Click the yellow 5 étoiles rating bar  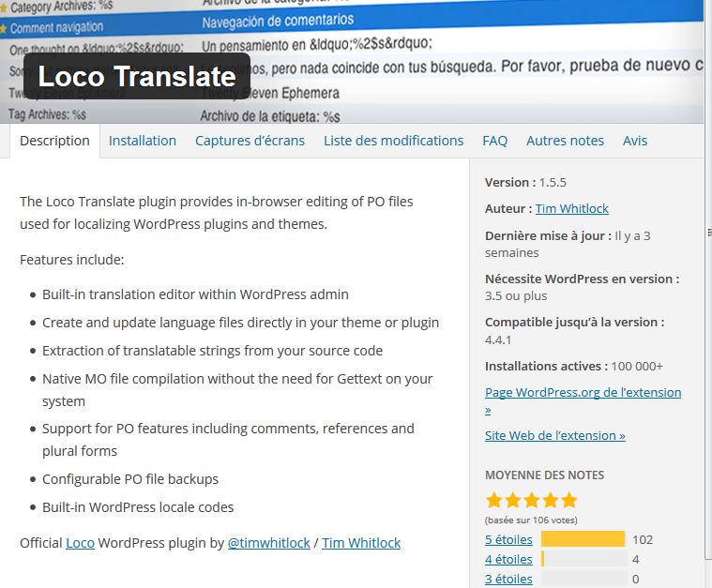(x=583, y=539)
